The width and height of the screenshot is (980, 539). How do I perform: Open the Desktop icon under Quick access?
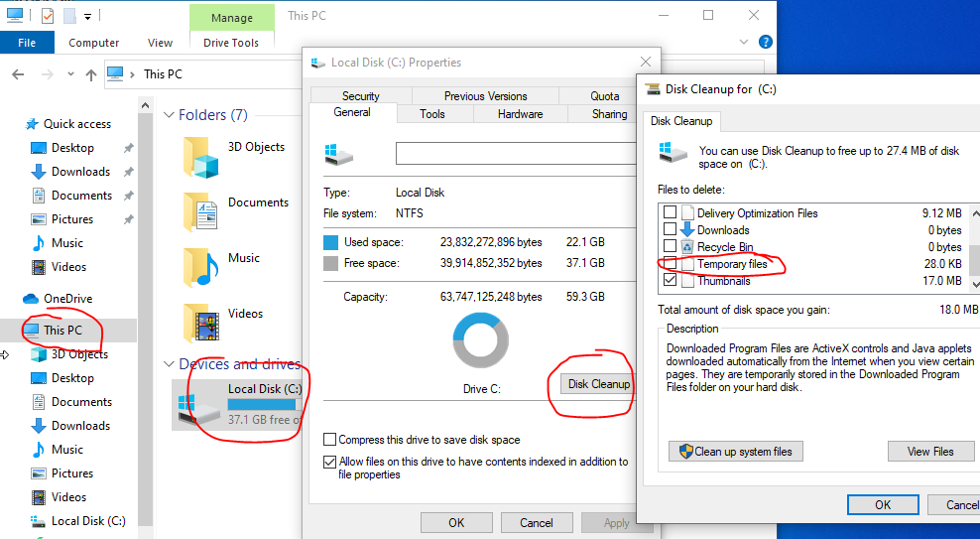click(39, 148)
